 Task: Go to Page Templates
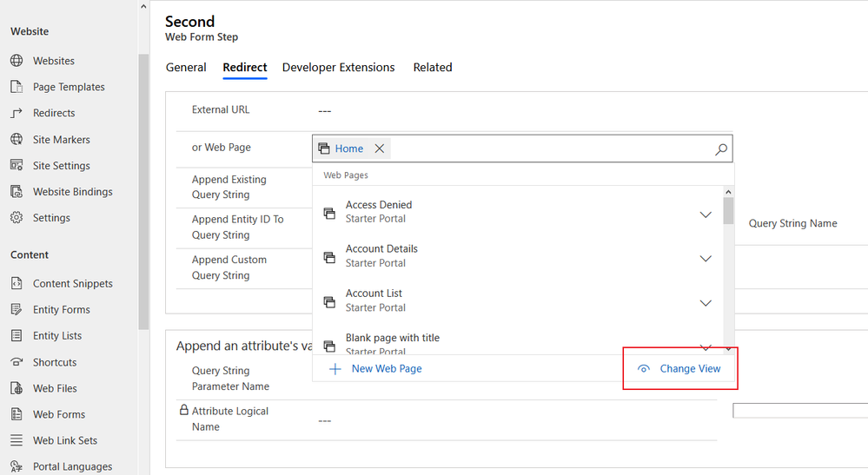(69, 87)
